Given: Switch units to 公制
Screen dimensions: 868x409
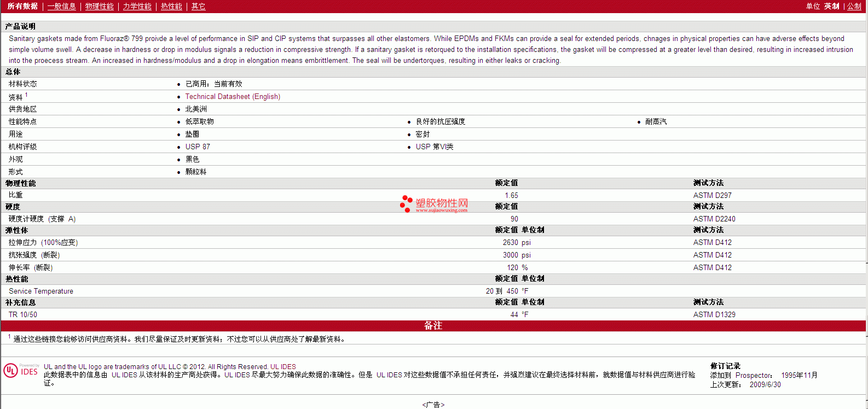Looking at the screenshot, I should pyautogui.click(x=854, y=7).
